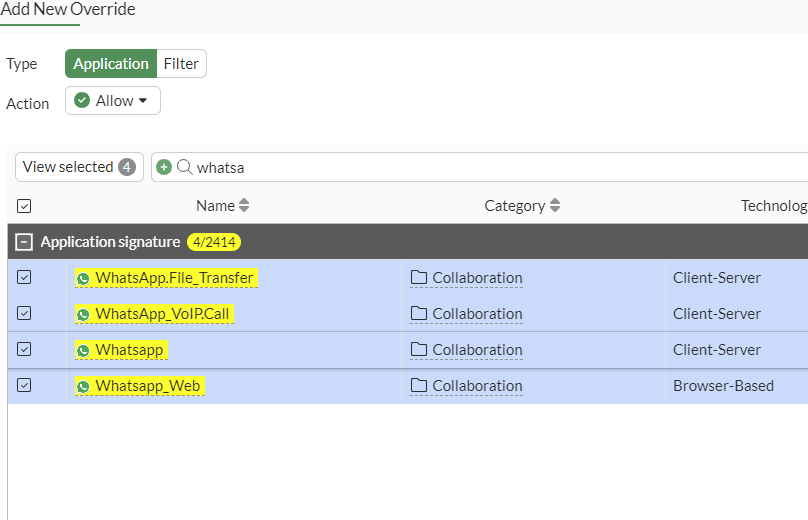Toggle the select-all header checkbox
The image size is (808, 520).
(24, 206)
